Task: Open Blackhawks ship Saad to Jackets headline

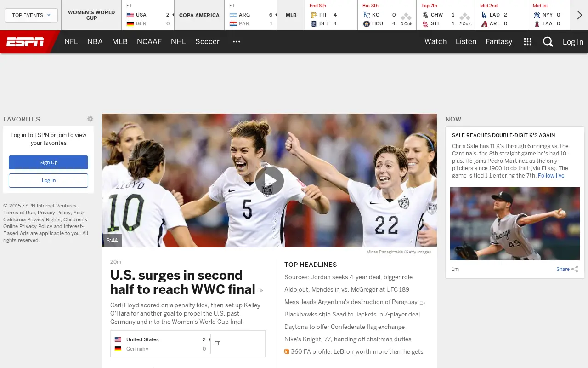Action: (x=352, y=314)
